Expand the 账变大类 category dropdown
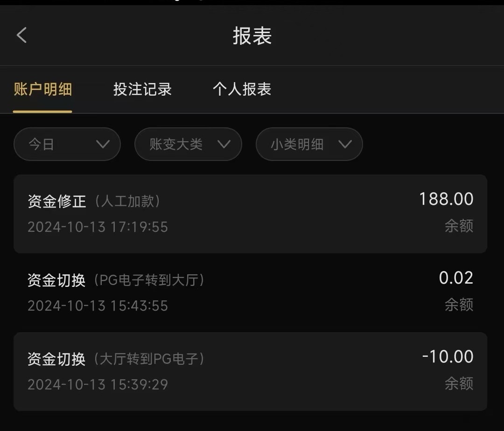 coord(188,144)
